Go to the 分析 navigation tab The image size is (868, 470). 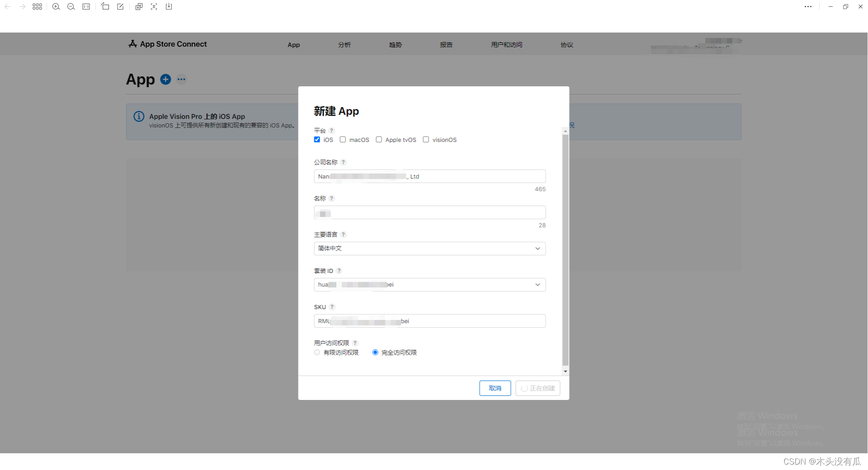coord(344,44)
